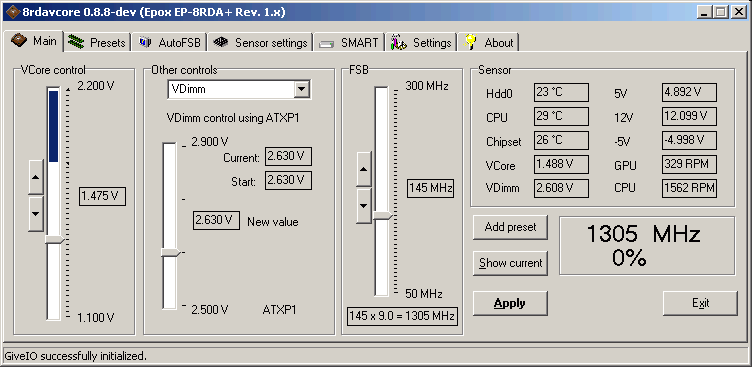The image size is (752, 367).
Task: Click the VDimm slider thumb
Action: coord(171,253)
